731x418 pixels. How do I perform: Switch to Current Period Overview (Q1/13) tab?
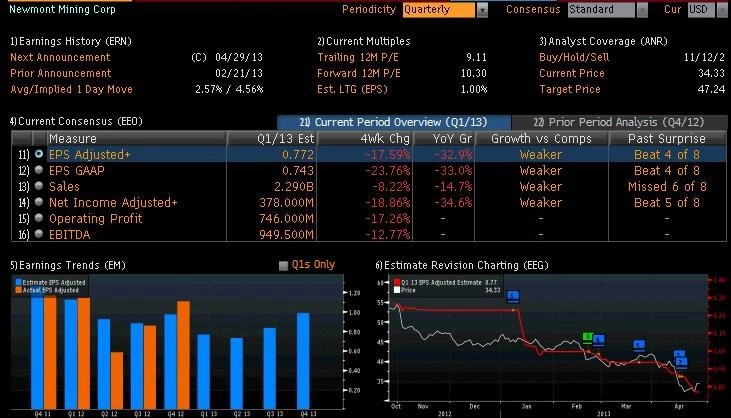pos(393,122)
